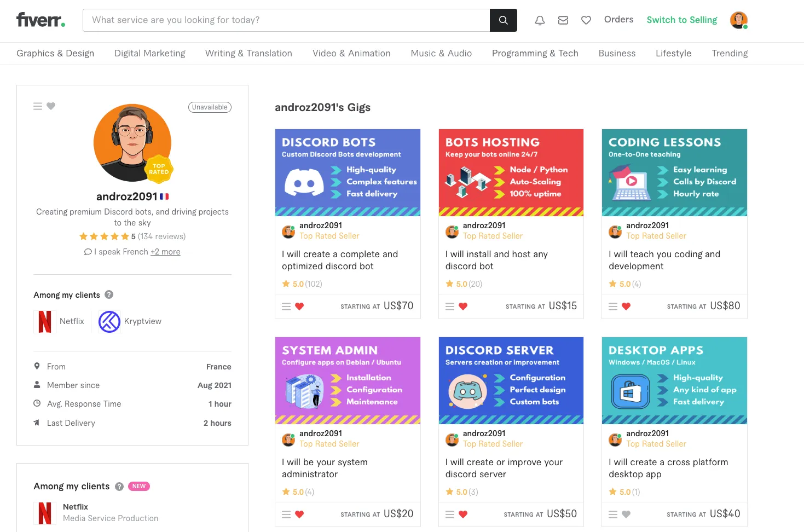
Task: Expand the +2 more languages link
Action: [165, 252]
